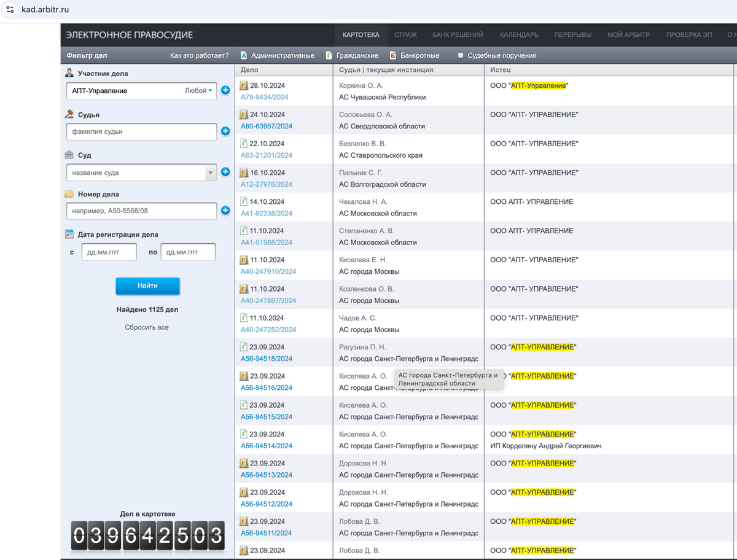Viewport: 737px width, 560px height.
Task: Open the МОЙ АРБИТР tab
Action: [x=628, y=35]
